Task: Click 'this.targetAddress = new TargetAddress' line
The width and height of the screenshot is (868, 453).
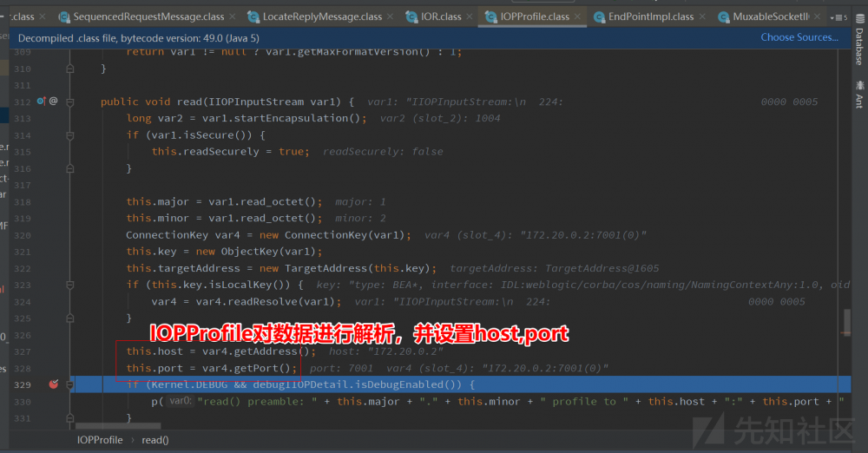Action: coord(281,268)
